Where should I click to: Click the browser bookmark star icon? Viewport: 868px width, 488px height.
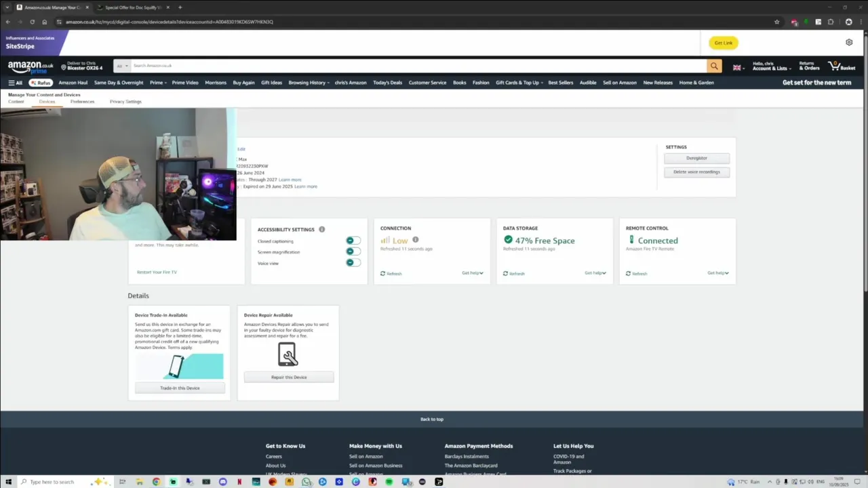[x=777, y=22]
